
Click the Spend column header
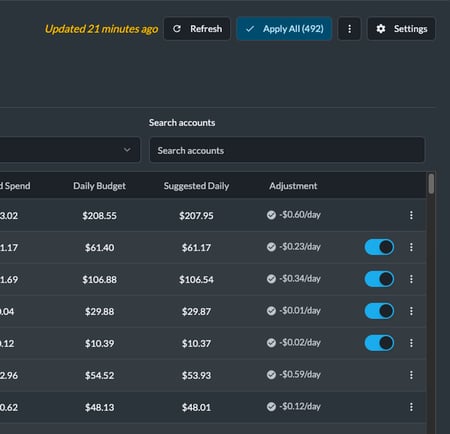tap(15, 186)
